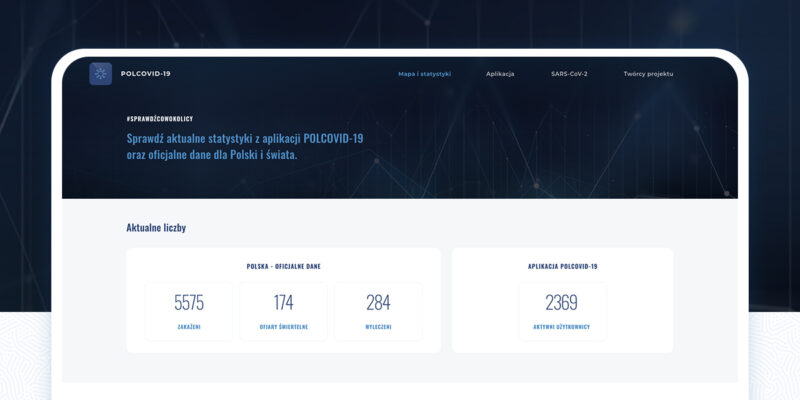800x400 pixels.
Task: Select the 174 deaths count number
Action: [283, 303]
